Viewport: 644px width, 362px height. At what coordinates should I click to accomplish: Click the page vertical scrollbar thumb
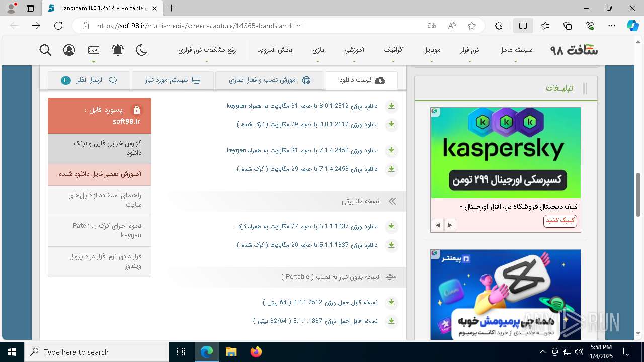[638, 195]
